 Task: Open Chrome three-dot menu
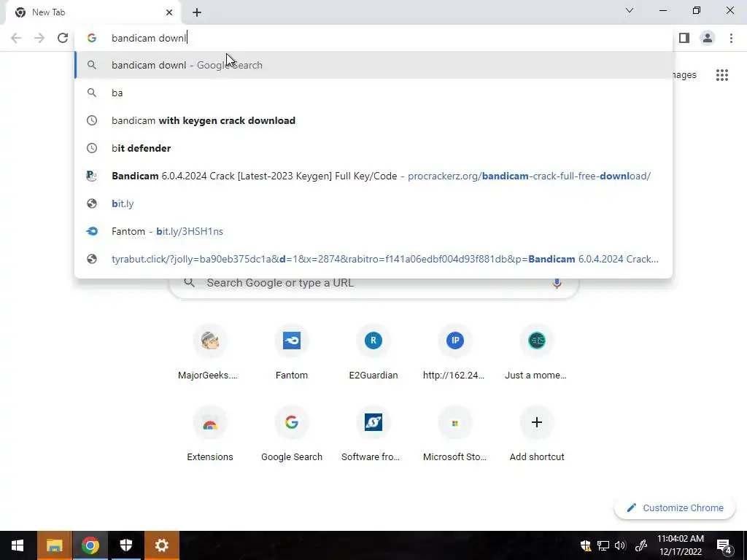(x=731, y=38)
